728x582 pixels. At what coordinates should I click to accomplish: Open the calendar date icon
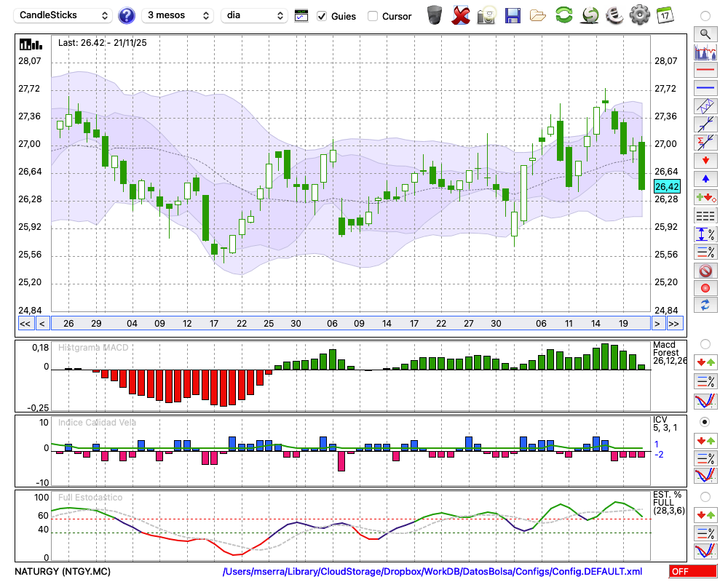click(665, 15)
